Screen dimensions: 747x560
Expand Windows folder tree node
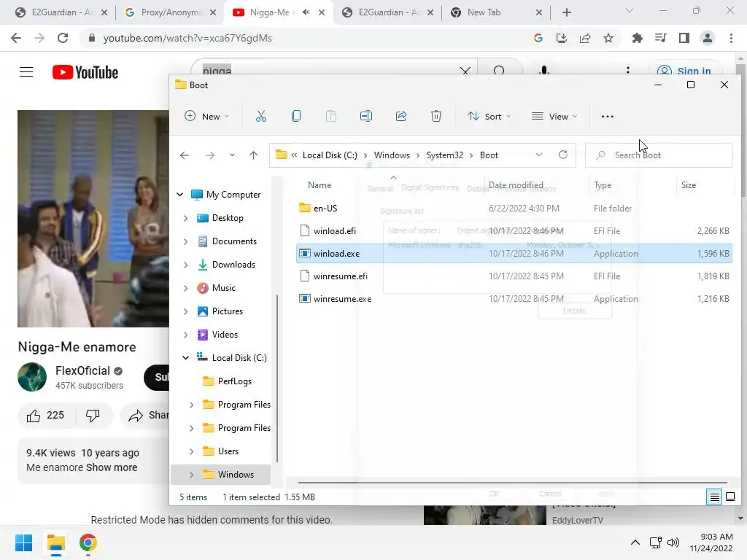coord(192,475)
